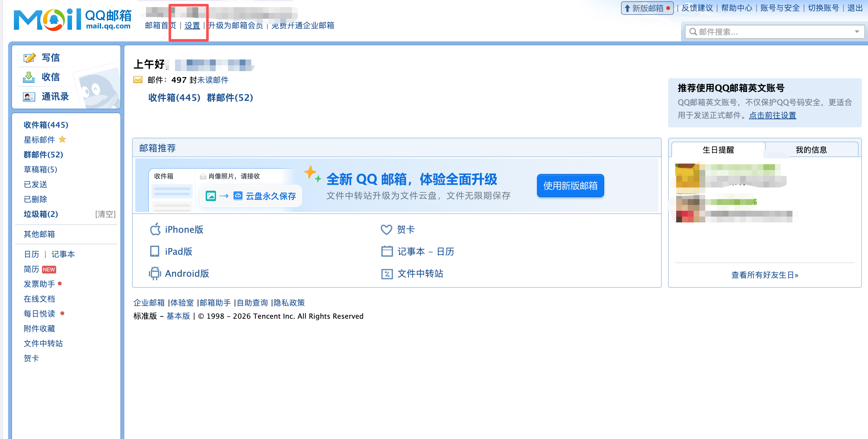
Task: Click the magnifier icon in mail search
Action: (x=693, y=32)
